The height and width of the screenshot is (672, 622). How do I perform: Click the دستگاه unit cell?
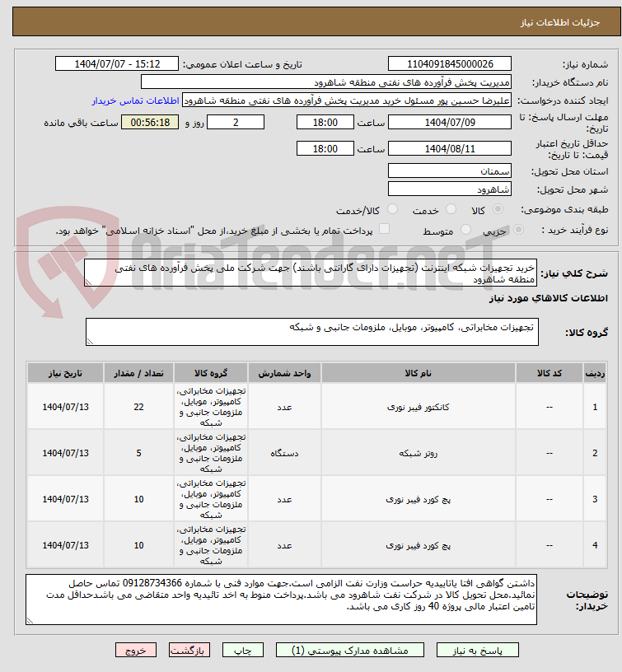click(x=284, y=453)
